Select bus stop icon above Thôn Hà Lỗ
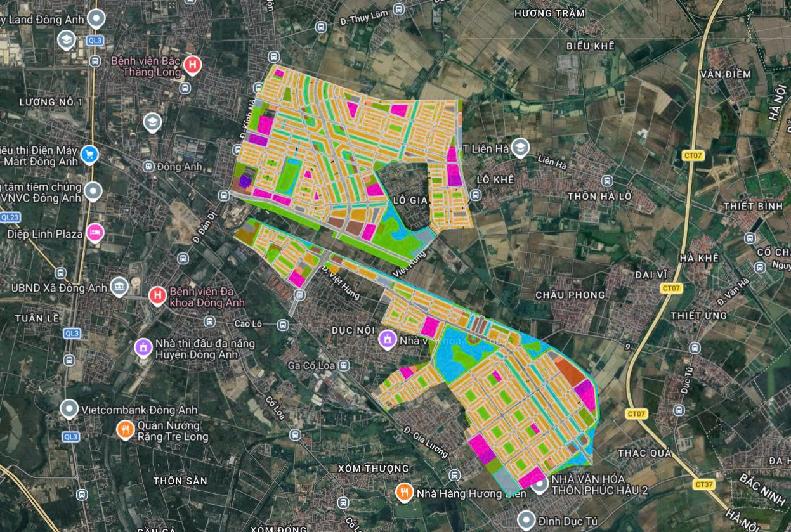 [608, 180]
